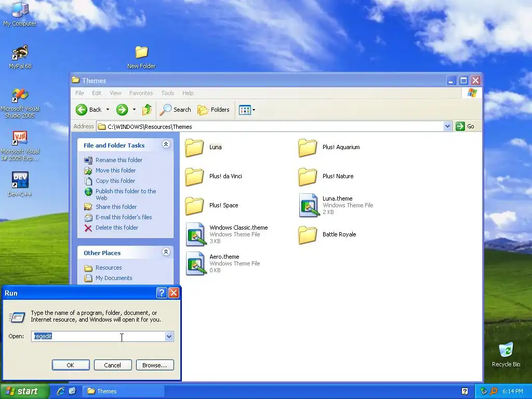Select the Battle Royale folder

point(327,235)
